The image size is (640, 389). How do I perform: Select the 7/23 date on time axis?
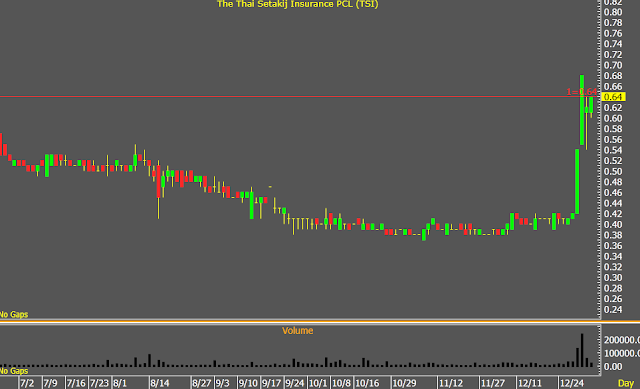click(x=99, y=384)
